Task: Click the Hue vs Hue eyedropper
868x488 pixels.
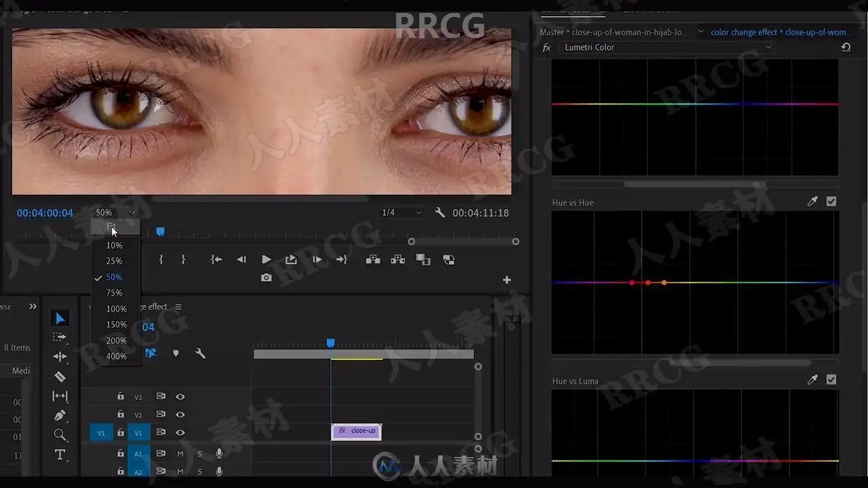Action: pos(812,202)
